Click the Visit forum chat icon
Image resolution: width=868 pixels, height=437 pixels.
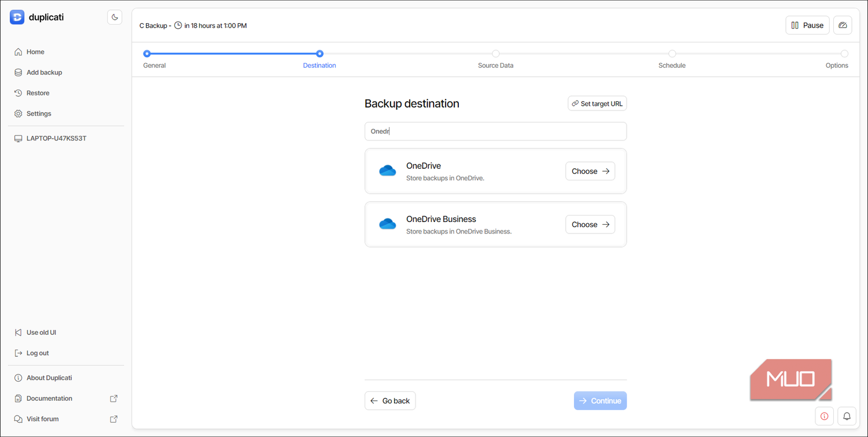click(19, 419)
